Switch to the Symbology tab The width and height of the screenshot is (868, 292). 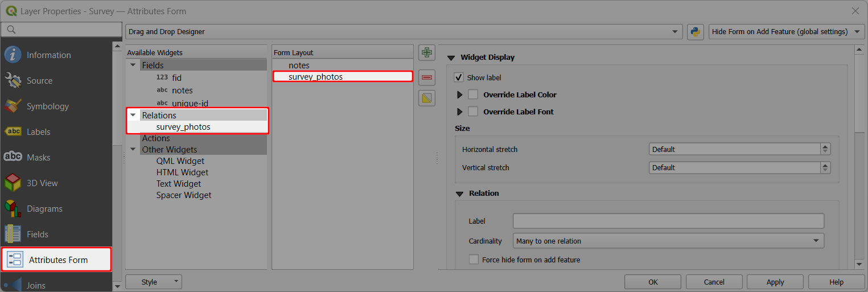48,106
